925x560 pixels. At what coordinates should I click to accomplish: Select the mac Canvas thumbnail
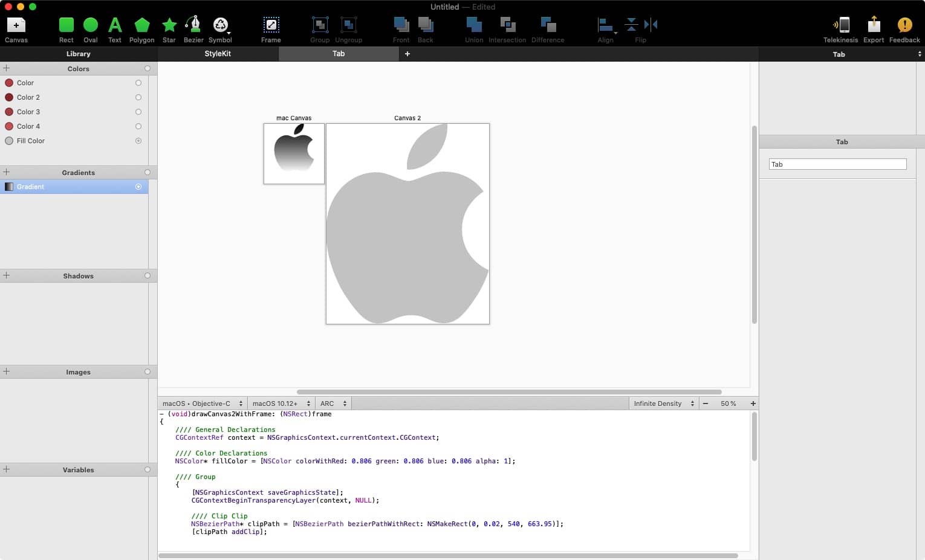294,153
